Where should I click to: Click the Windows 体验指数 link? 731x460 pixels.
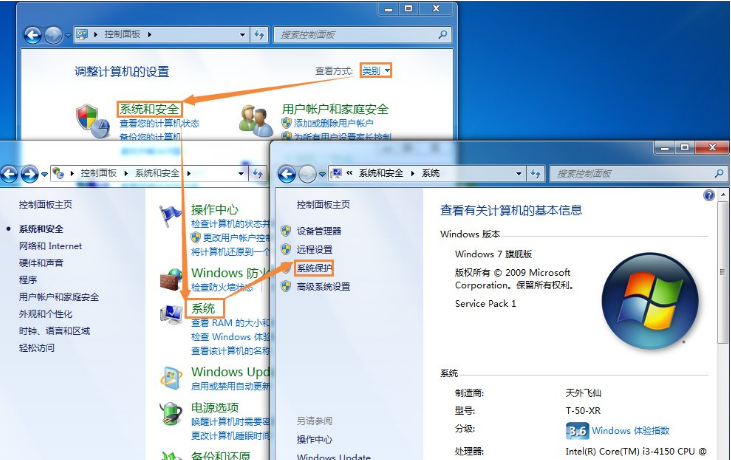(x=630, y=431)
